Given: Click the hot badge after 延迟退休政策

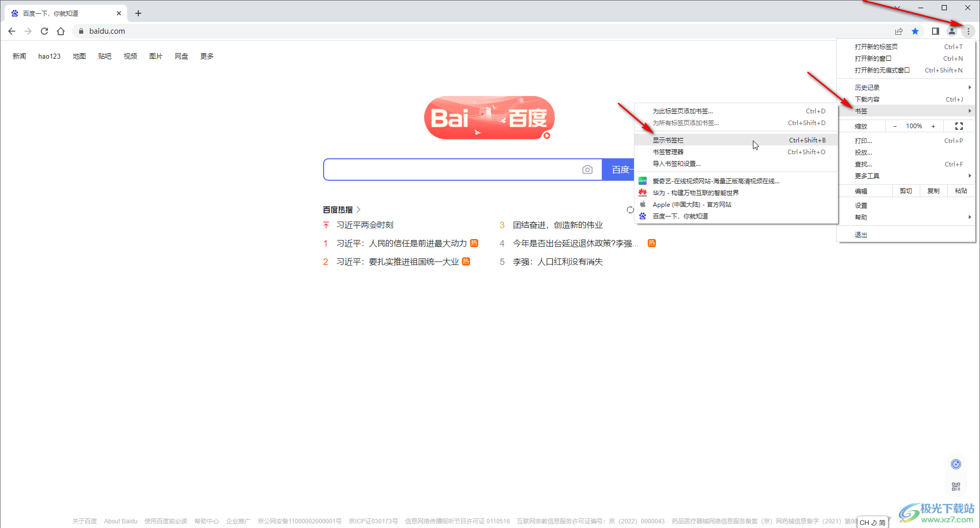Looking at the screenshot, I should [652, 243].
